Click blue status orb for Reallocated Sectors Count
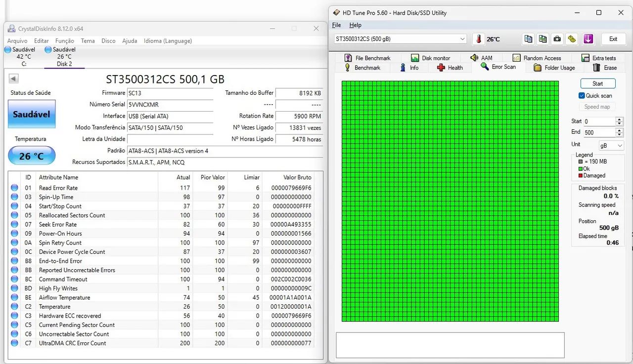Image resolution: width=633 pixels, height=364 pixels. 14,215
